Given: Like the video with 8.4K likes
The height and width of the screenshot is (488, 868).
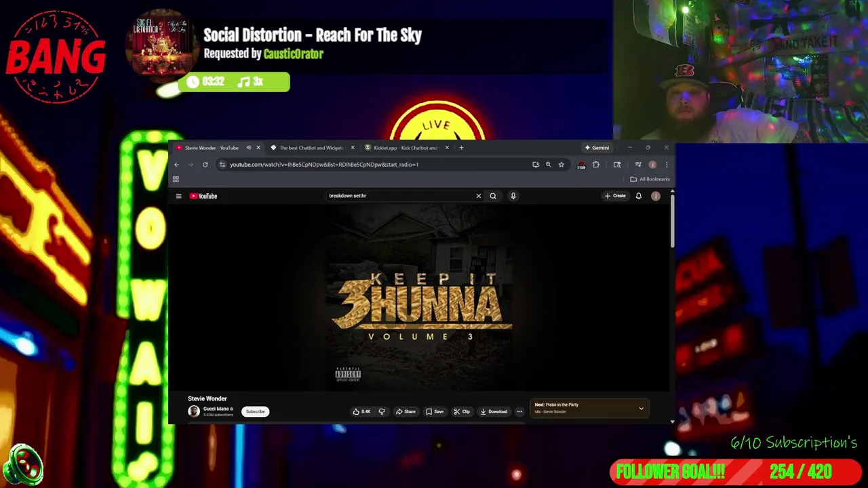Looking at the screenshot, I should (x=361, y=411).
